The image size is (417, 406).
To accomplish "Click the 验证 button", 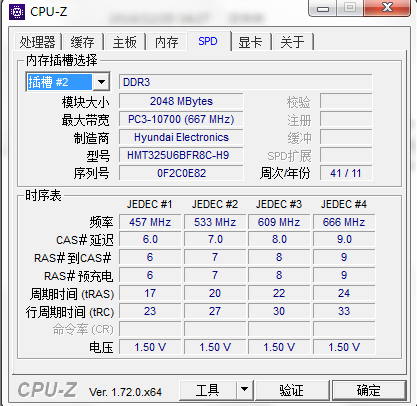I will coord(292,390).
